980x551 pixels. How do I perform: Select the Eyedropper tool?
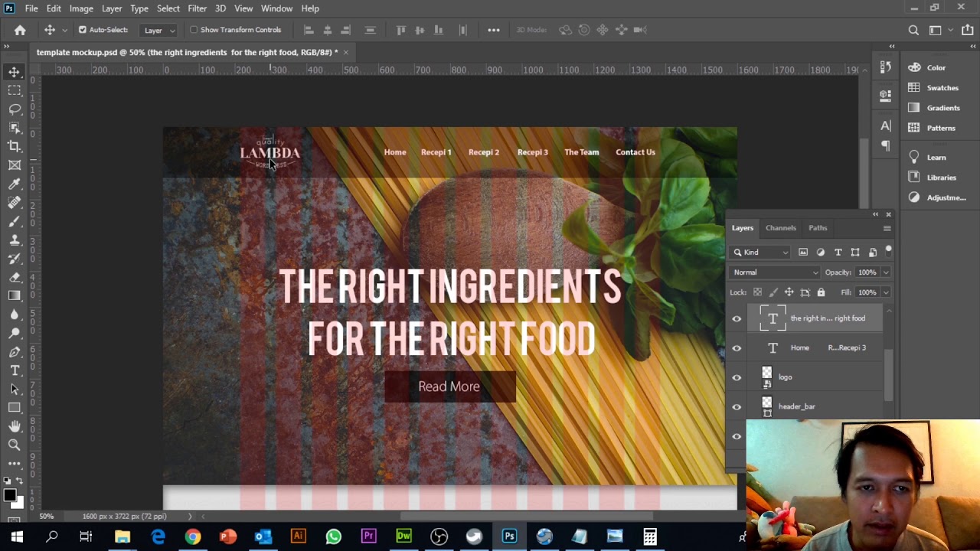point(15,184)
